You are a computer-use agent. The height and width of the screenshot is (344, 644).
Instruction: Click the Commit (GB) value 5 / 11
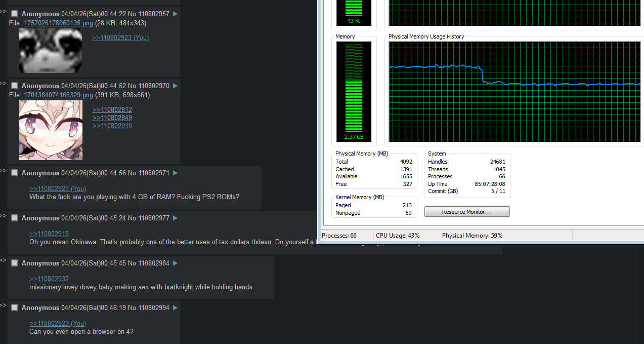pos(498,191)
